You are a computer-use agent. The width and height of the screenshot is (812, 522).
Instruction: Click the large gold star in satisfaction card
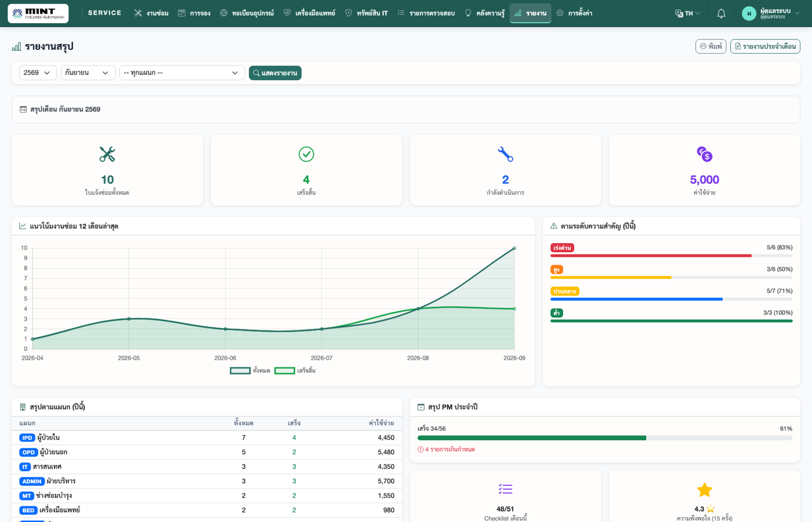pyautogui.click(x=705, y=490)
